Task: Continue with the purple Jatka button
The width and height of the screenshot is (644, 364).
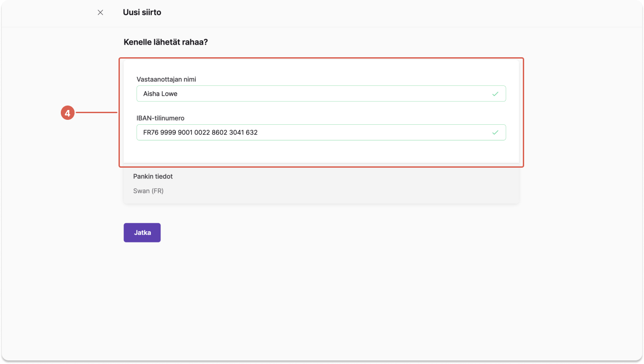Action: [142, 233]
